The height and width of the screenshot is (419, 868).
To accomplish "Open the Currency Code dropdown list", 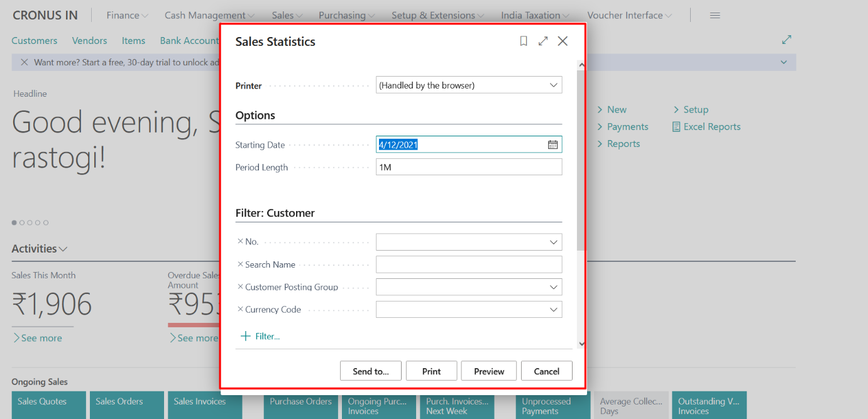I will 552,309.
